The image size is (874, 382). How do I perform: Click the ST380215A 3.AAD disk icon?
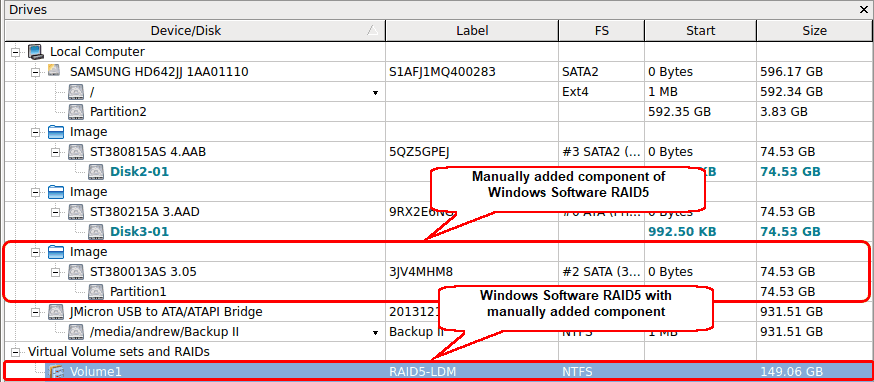76,212
